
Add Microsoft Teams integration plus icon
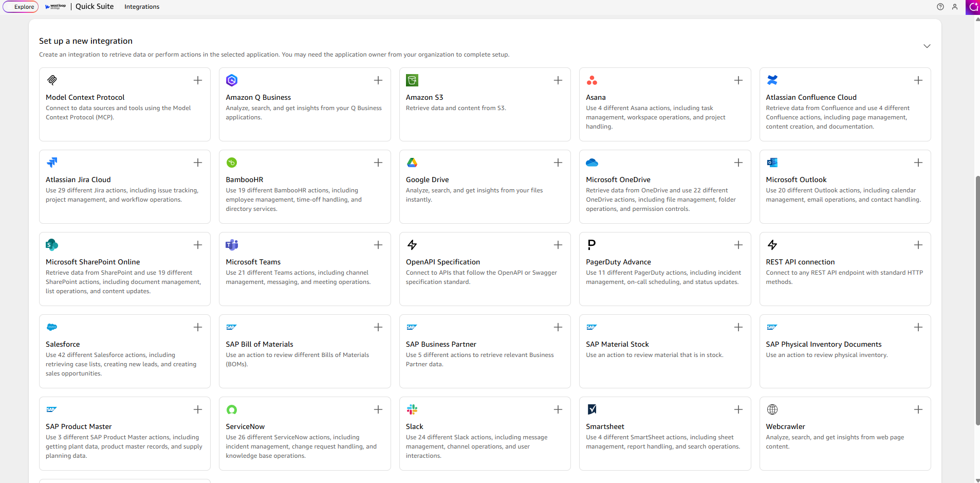pos(378,245)
